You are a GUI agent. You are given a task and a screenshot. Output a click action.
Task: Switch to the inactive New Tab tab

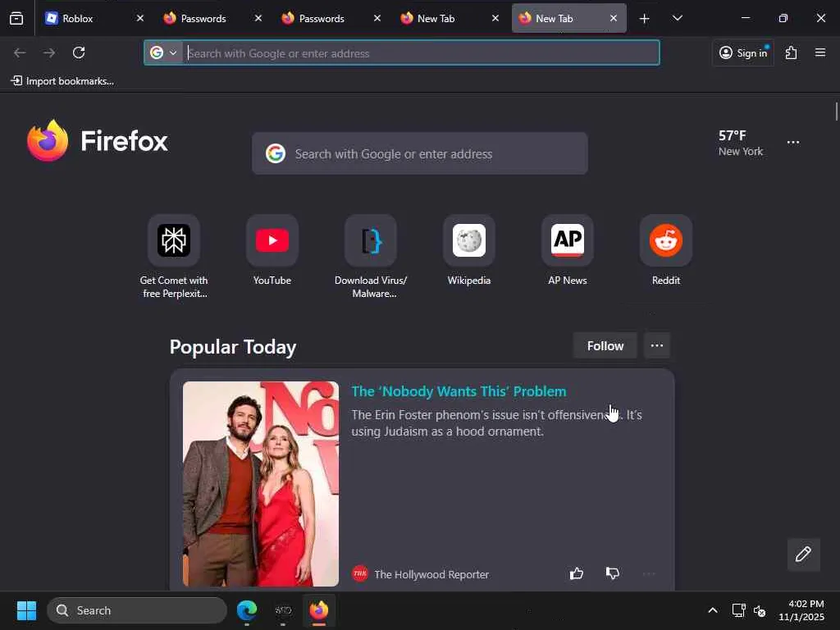coord(436,18)
